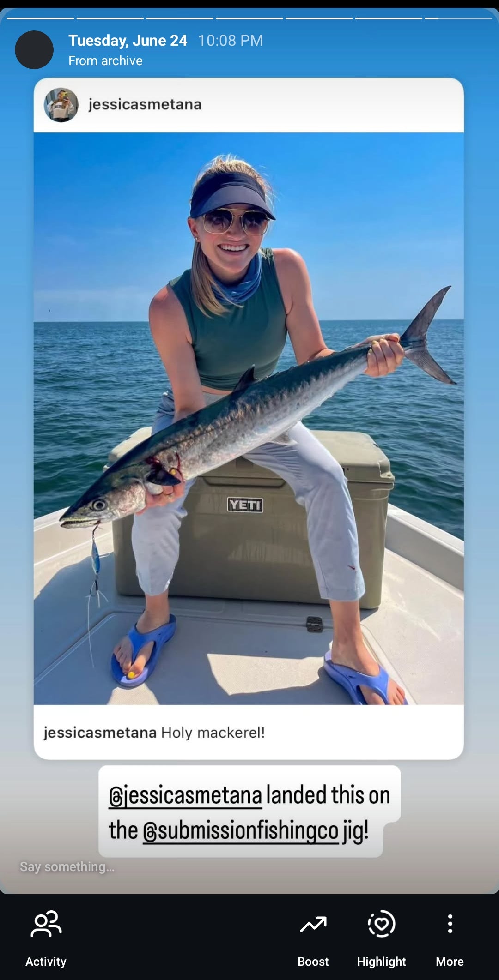
Task: Tap the From archive label
Action: pyautogui.click(x=105, y=61)
